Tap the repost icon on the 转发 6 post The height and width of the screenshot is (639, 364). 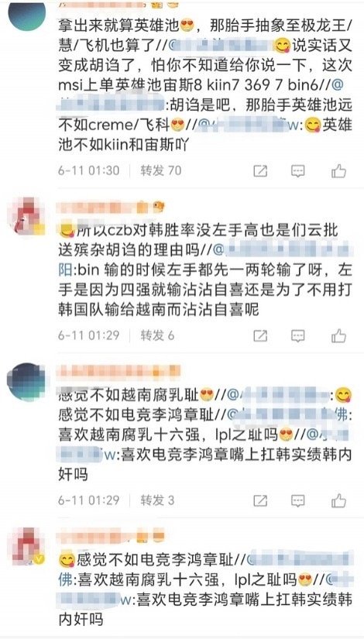(260, 336)
